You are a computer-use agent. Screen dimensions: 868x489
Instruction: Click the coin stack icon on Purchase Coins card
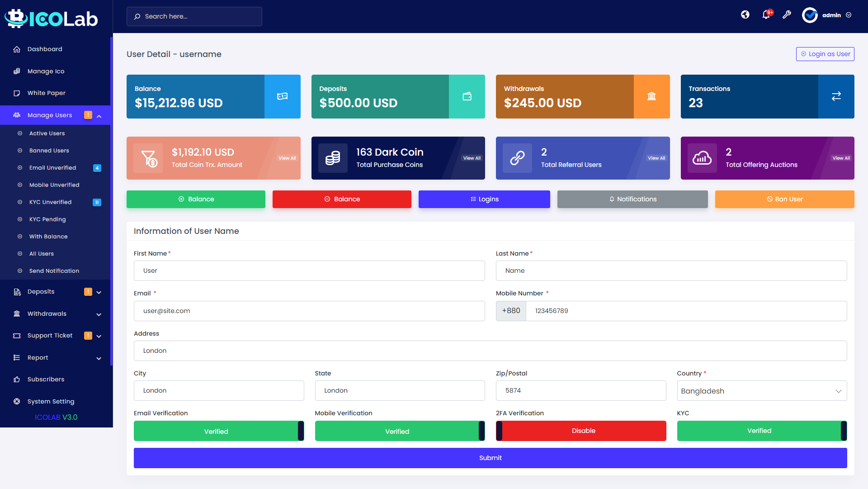333,158
